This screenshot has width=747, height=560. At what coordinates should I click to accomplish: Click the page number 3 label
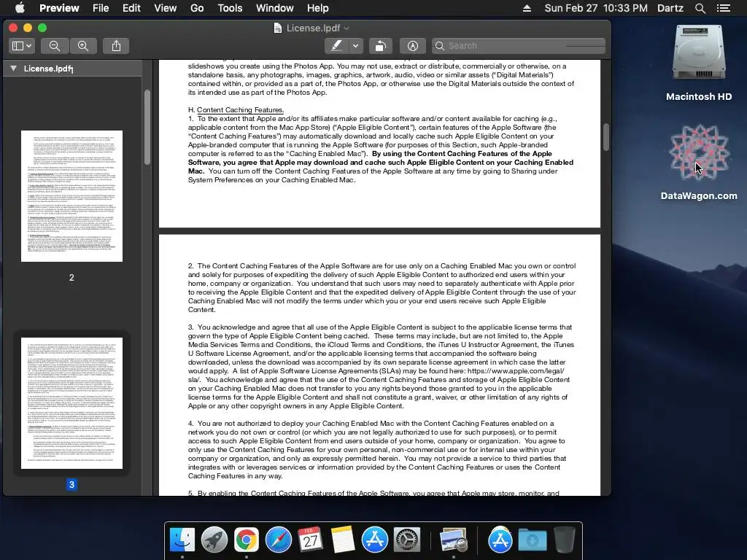coord(71,485)
